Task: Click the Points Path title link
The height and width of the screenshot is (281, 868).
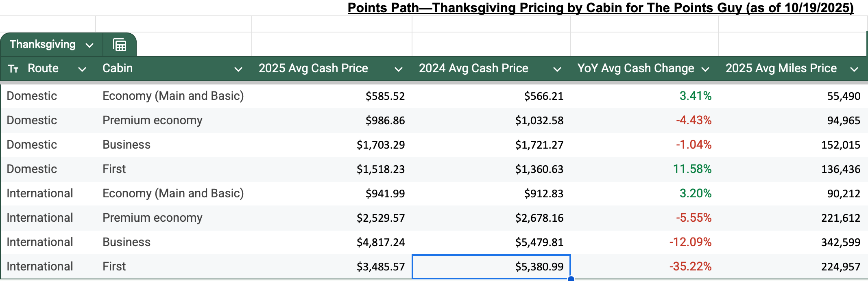Action: coord(600,8)
